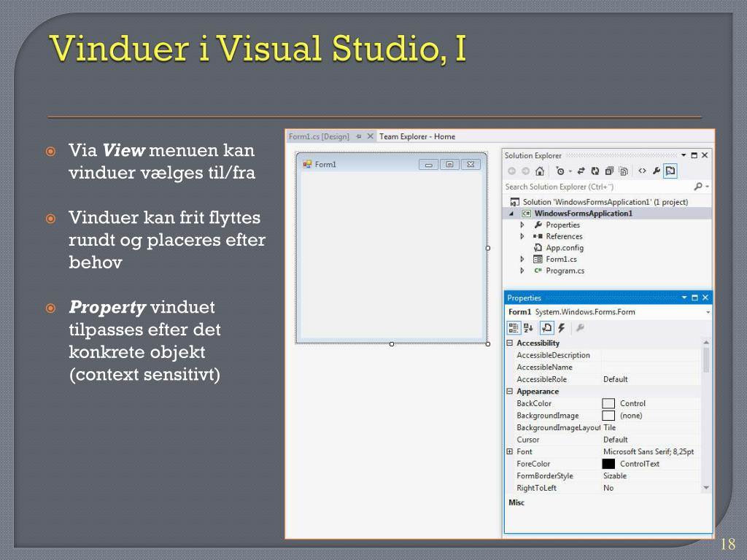Click Sync with Active Document icon

pyautogui.click(x=581, y=171)
